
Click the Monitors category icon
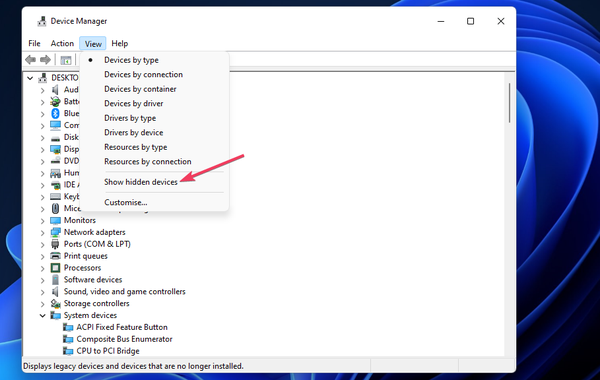55,220
